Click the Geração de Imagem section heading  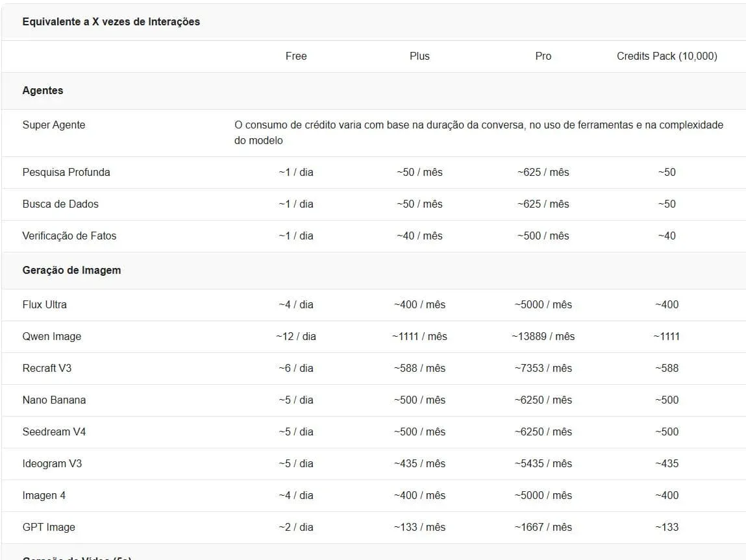point(72,270)
